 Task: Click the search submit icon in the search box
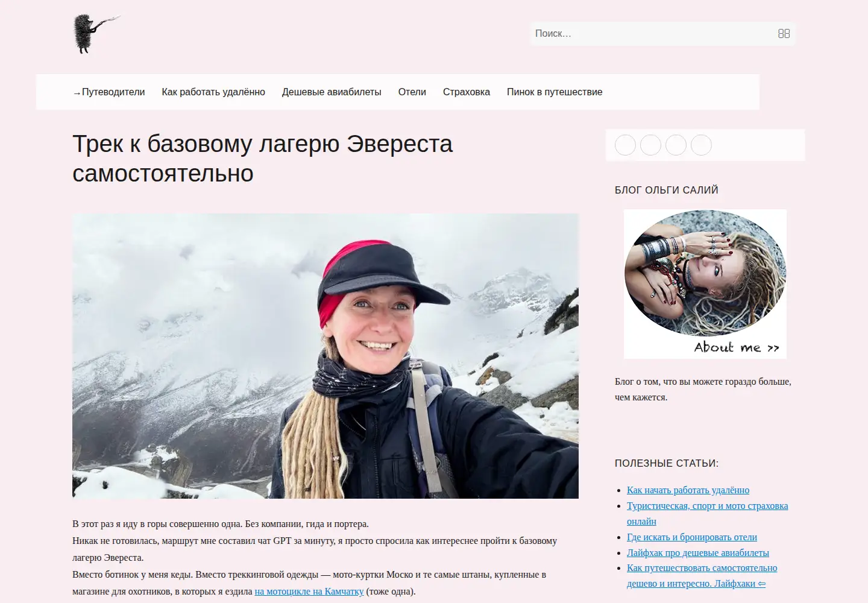tap(784, 34)
